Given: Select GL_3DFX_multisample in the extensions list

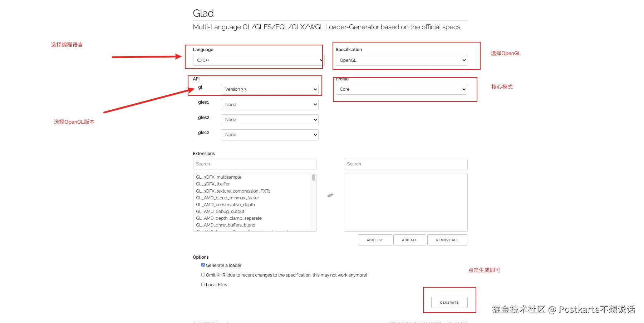Looking at the screenshot, I should [x=218, y=177].
